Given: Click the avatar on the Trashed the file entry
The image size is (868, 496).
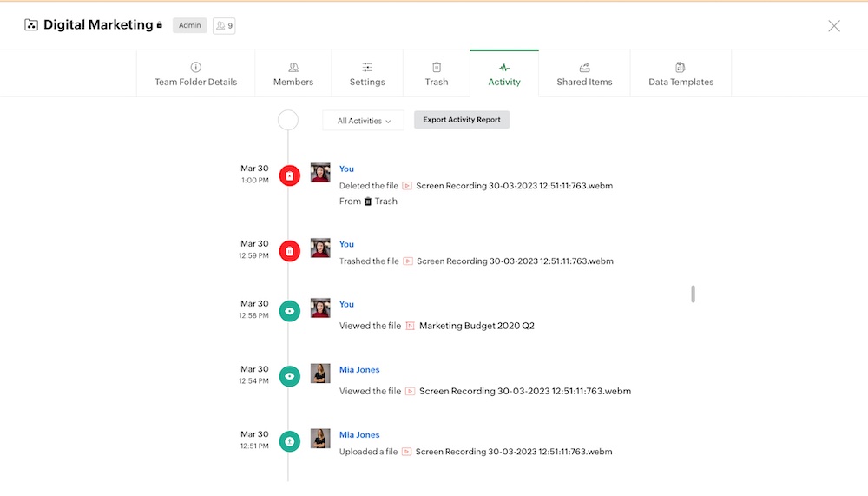Looking at the screenshot, I should [320, 248].
